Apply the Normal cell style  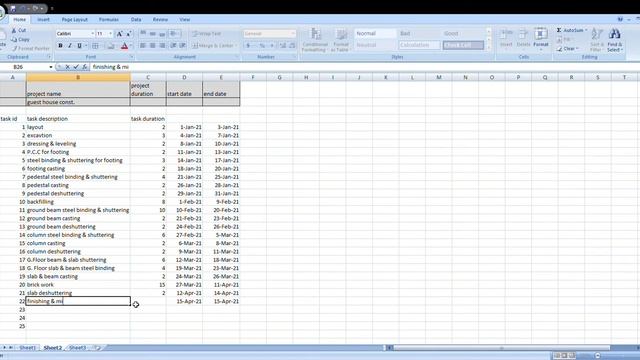375,33
